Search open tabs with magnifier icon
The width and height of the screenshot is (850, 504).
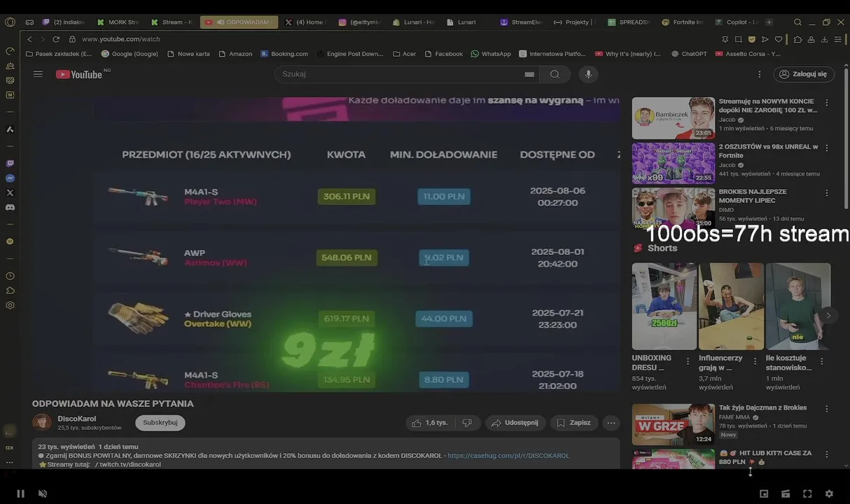[799, 22]
